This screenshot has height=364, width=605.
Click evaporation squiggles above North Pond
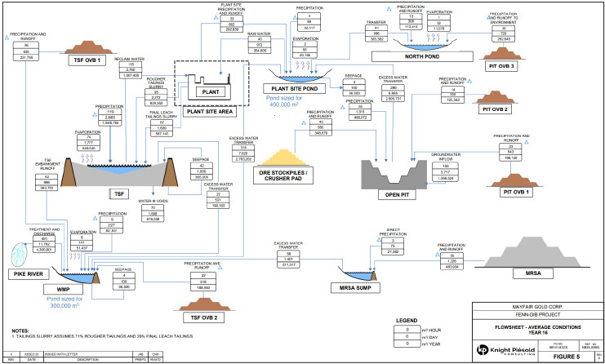(x=435, y=38)
